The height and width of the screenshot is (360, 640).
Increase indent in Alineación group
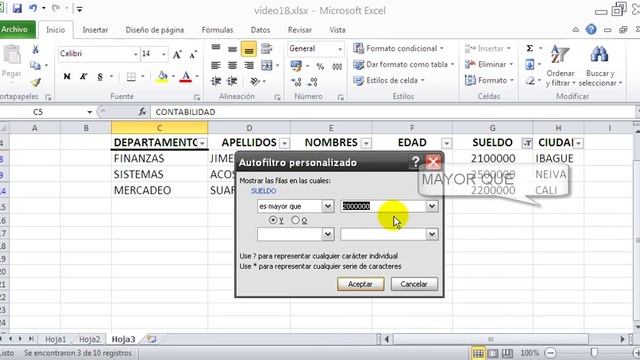(232, 82)
